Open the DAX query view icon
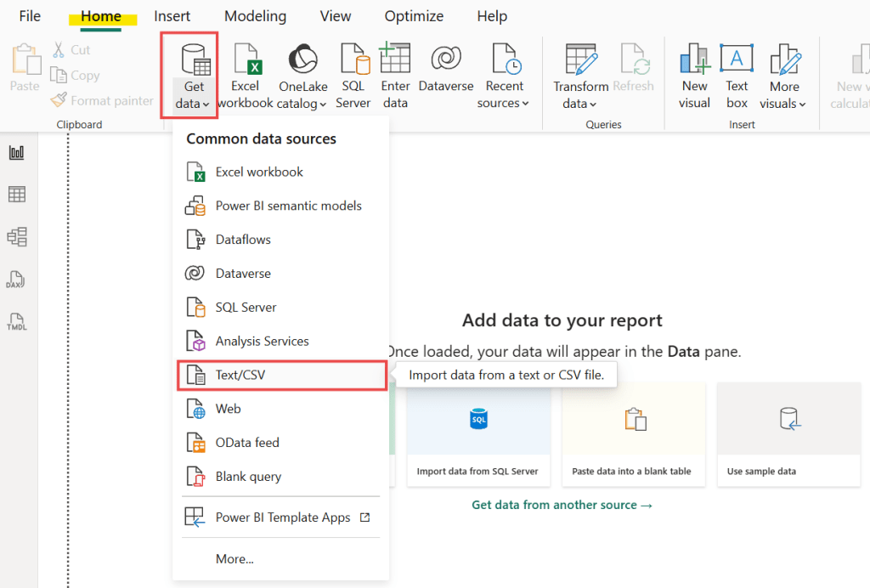Image resolution: width=870 pixels, height=588 pixels. tap(17, 280)
